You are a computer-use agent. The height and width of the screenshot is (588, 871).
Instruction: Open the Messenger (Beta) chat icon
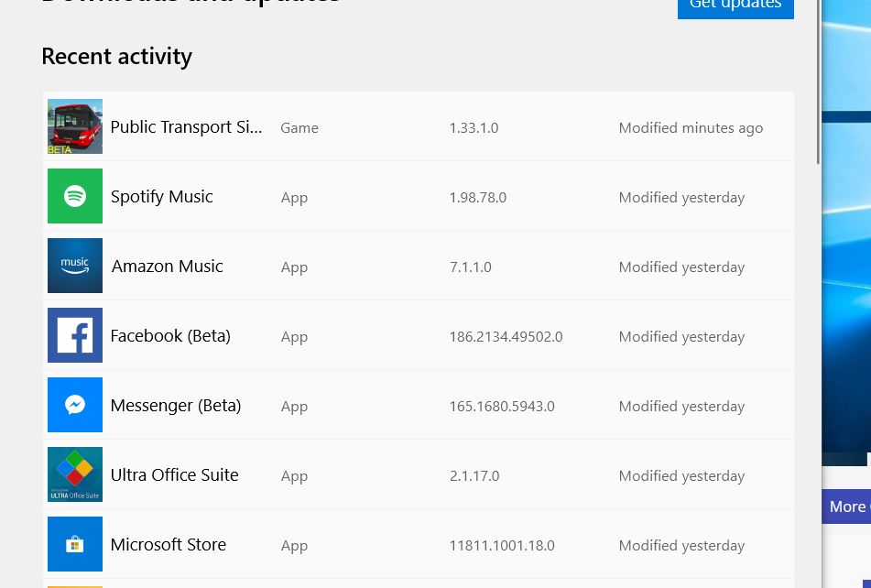pyautogui.click(x=75, y=405)
